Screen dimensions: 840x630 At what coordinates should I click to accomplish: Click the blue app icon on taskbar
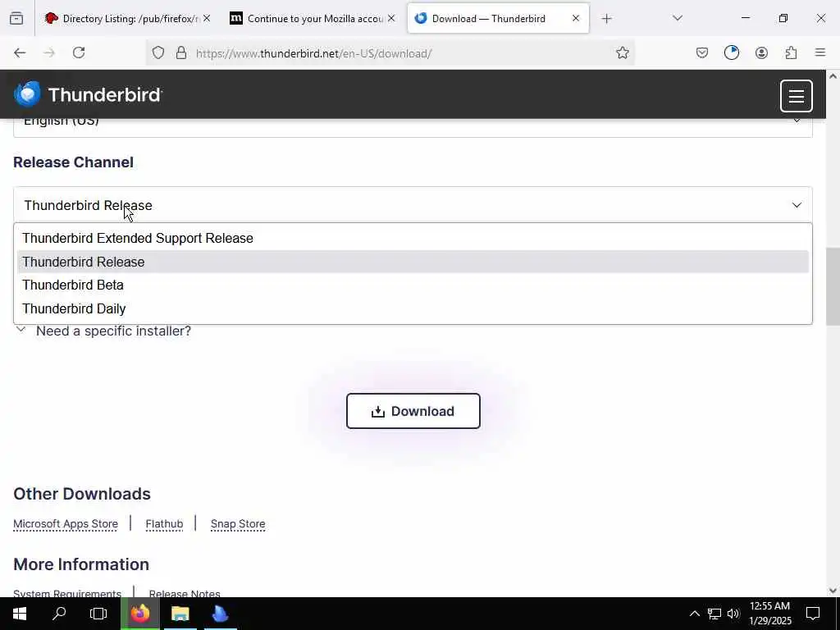220,614
